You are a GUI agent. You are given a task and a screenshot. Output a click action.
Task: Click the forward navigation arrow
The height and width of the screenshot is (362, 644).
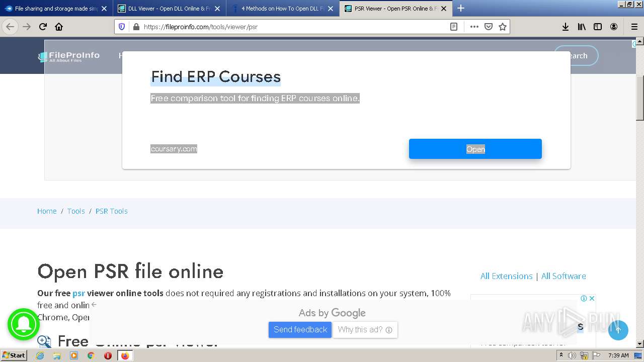click(x=27, y=27)
